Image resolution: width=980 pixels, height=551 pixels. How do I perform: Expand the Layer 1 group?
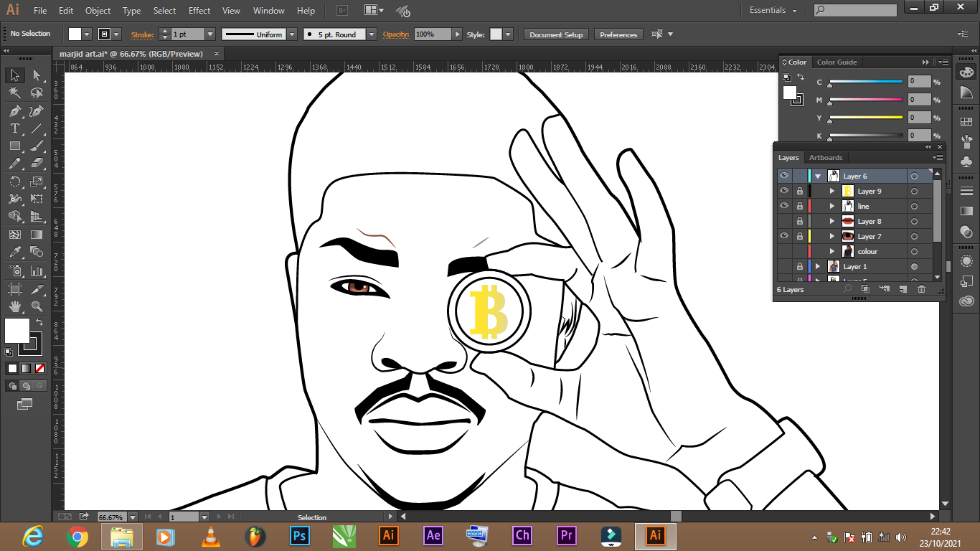point(818,266)
